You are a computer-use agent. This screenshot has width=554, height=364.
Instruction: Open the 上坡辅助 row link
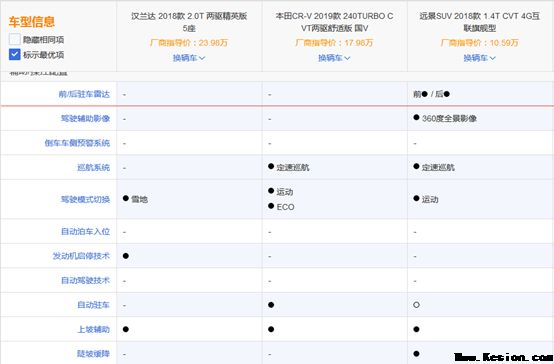click(94, 329)
